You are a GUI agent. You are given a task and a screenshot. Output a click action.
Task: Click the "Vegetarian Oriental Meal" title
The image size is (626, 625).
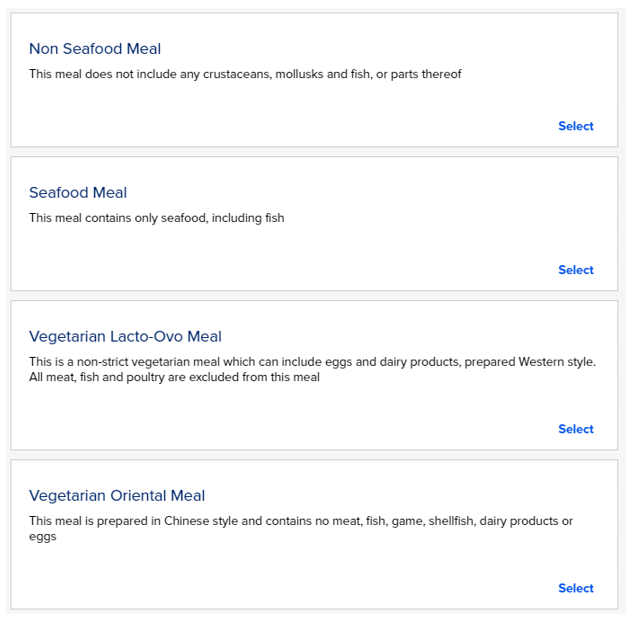click(x=117, y=496)
